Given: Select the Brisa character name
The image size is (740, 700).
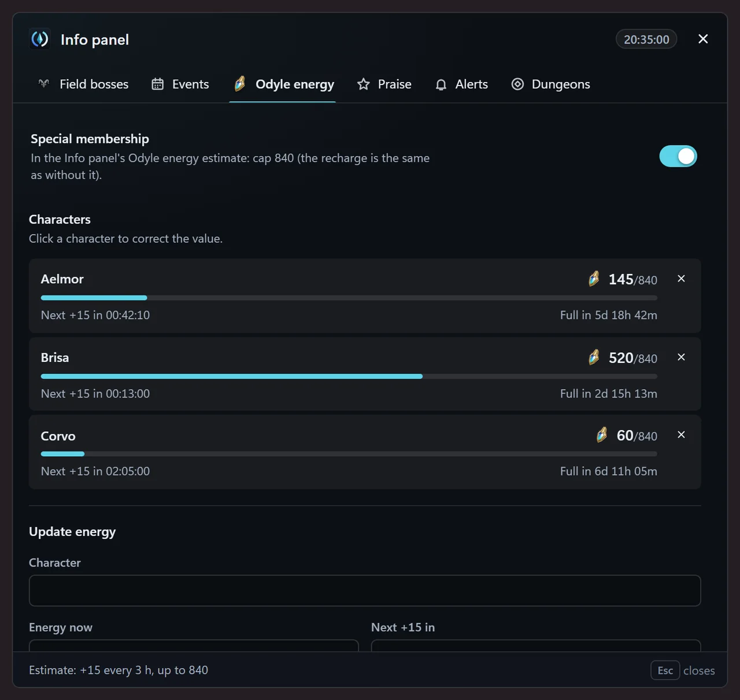Looking at the screenshot, I should (55, 358).
